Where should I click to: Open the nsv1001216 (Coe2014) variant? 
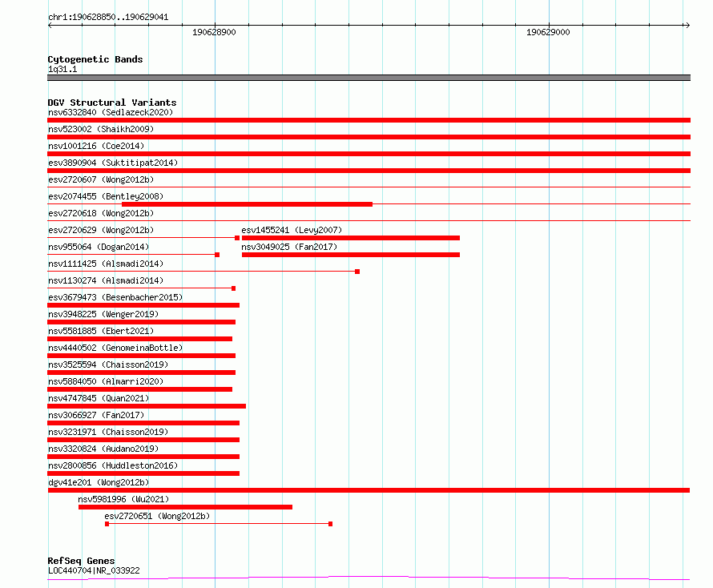point(96,146)
